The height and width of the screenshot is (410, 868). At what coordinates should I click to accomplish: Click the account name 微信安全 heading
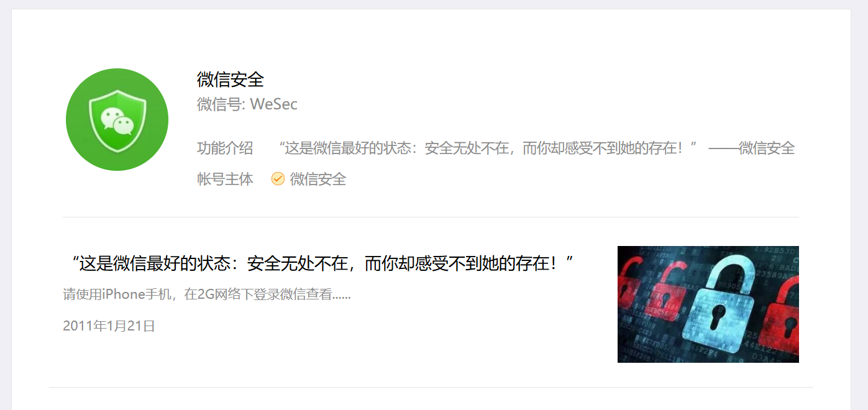[x=231, y=80]
